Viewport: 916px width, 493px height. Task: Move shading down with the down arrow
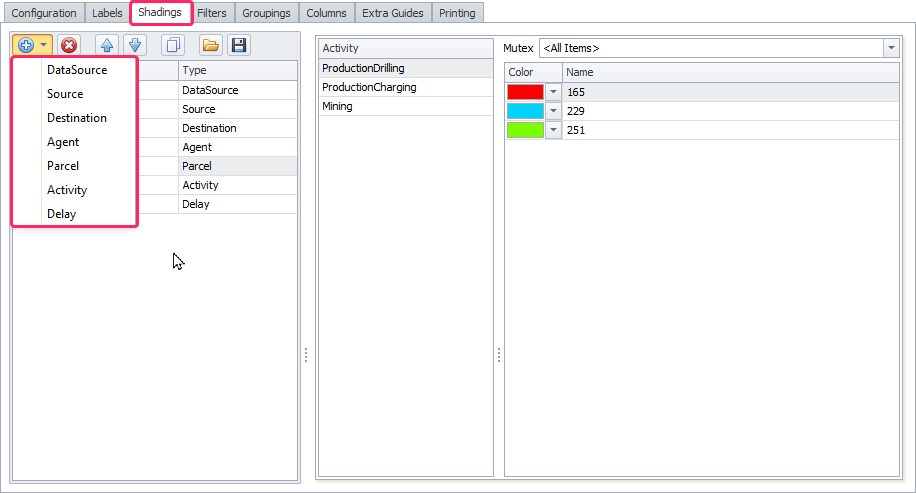pyautogui.click(x=136, y=45)
